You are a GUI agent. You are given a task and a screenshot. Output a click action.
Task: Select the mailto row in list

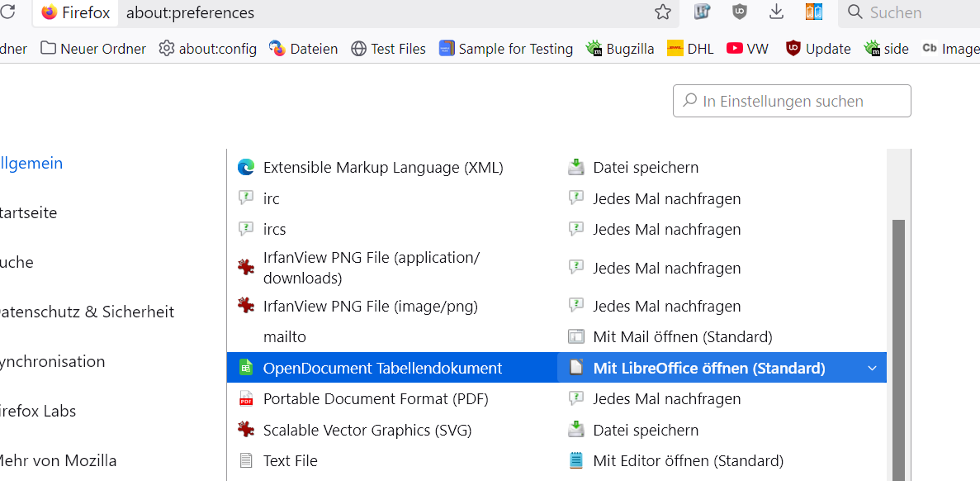click(x=391, y=337)
